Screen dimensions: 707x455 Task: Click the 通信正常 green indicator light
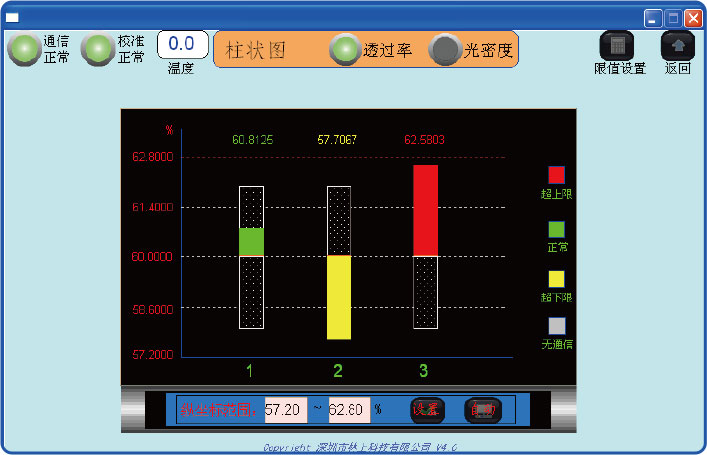25,49
